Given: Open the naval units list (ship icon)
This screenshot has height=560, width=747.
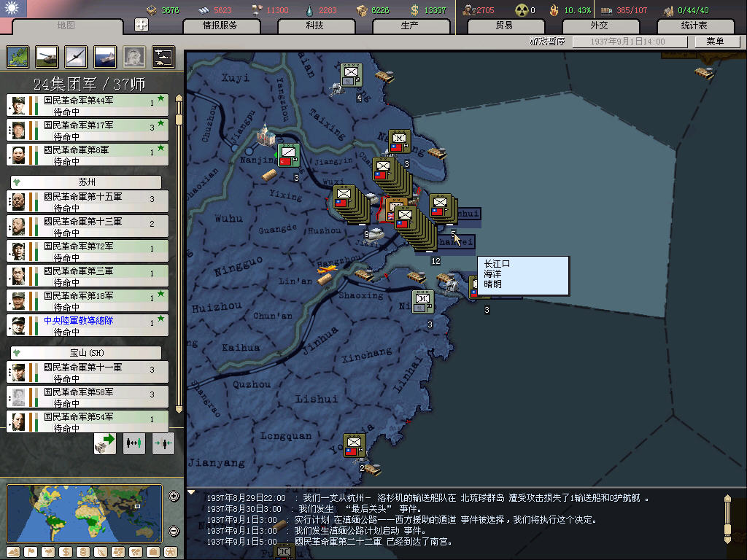Looking at the screenshot, I should coord(104,56).
